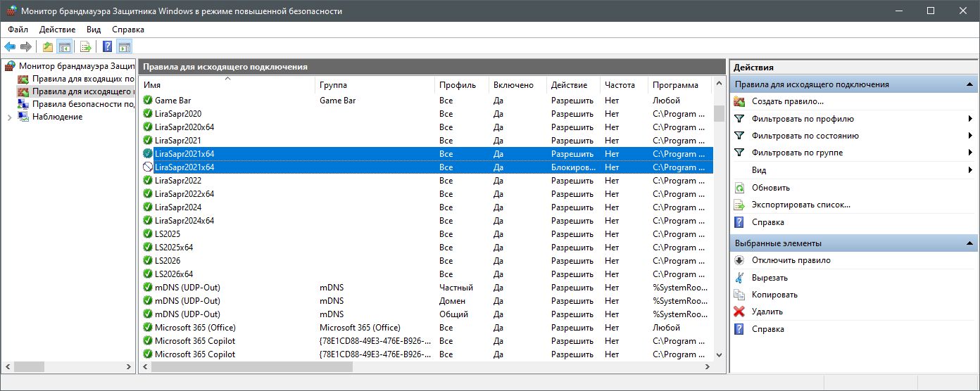Select the LiraSapr2020x64 rule row

click(x=426, y=127)
